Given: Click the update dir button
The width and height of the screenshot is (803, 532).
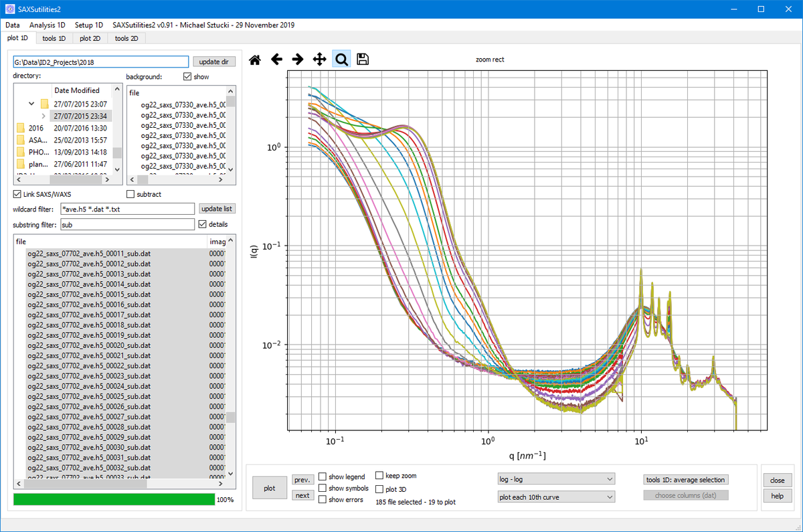Looking at the screenshot, I should [x=213, y=62].
